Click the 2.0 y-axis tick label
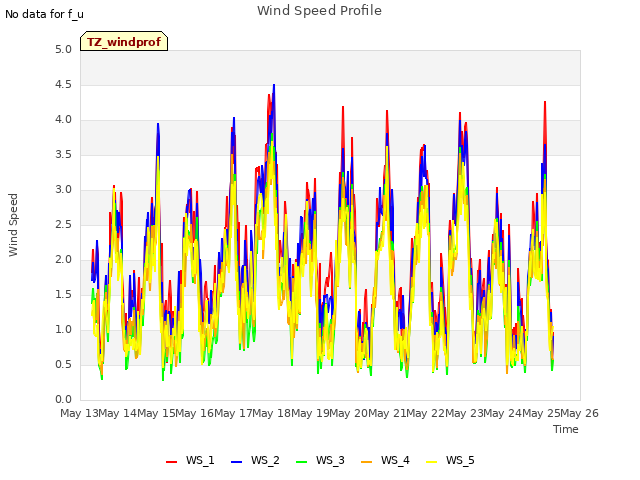The width and height of the screenshot is (640, 480). tap(64, 260)
